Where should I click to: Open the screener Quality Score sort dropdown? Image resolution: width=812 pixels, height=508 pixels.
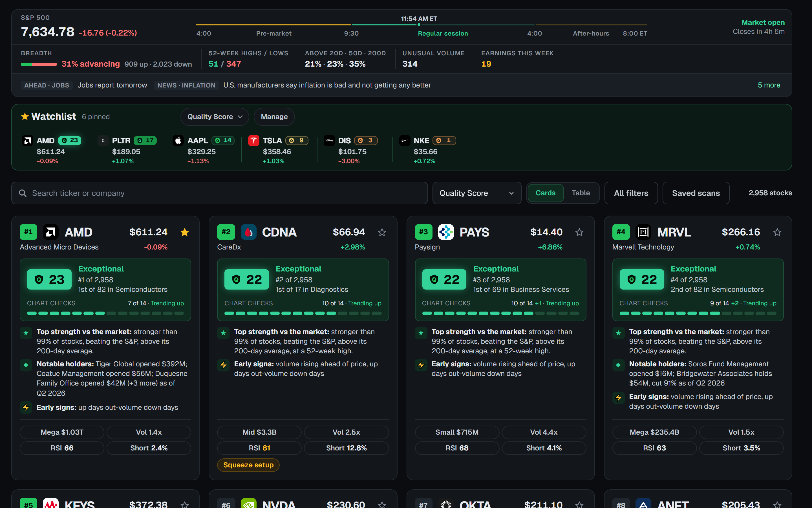(x=477, y=193)
